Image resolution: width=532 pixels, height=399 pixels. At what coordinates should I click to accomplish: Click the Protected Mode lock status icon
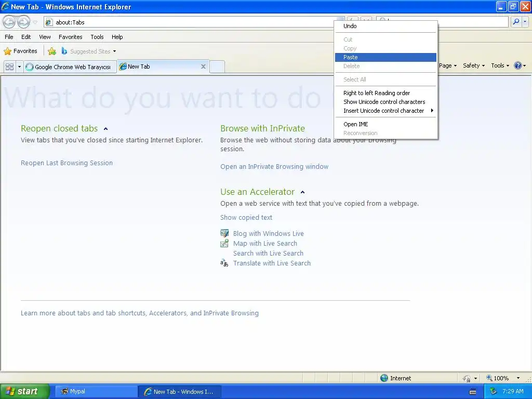(467, 378)
